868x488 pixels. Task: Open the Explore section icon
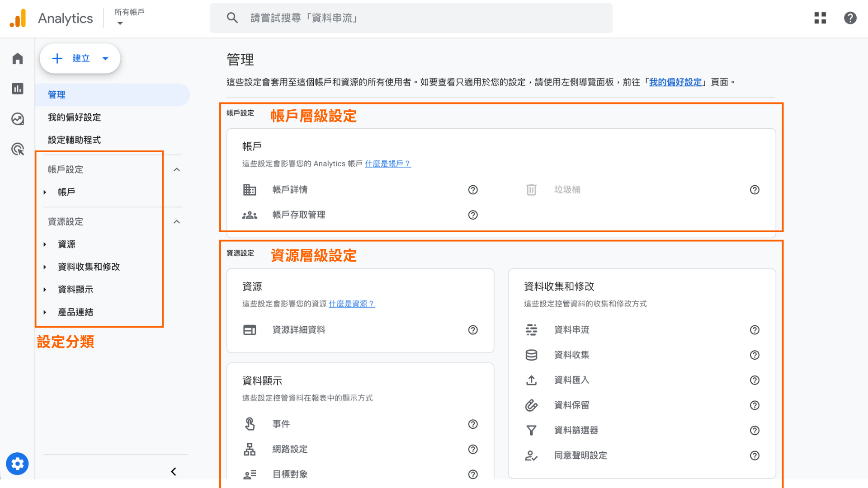17,119
